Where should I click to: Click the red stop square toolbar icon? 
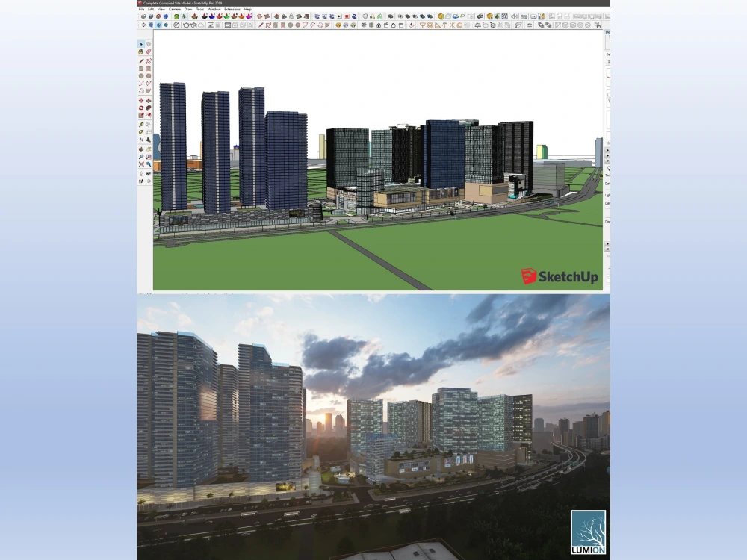[347, 16]
